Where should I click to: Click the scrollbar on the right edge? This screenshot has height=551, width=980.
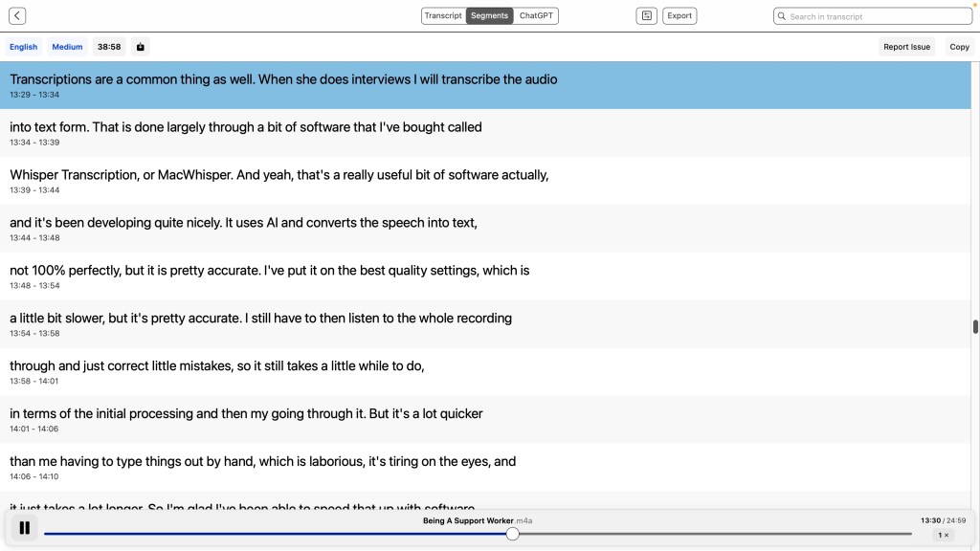click(x=974, y=325)
